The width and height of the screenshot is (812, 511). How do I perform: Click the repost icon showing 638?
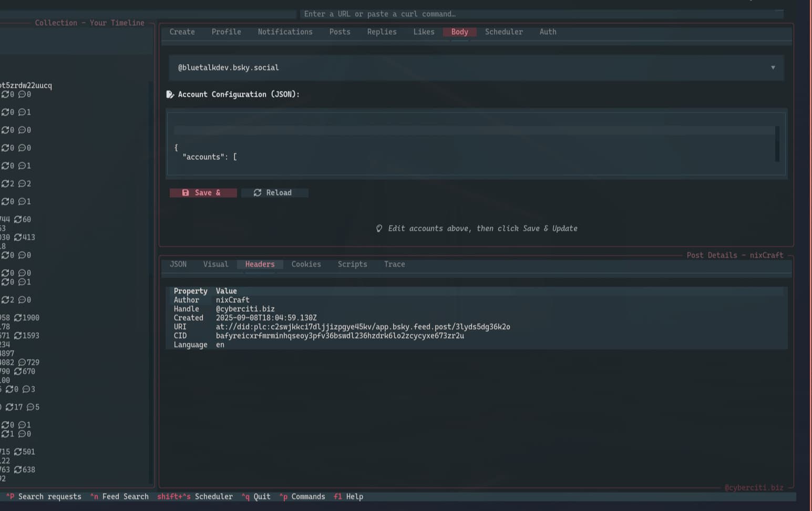(x=18, y=470)
